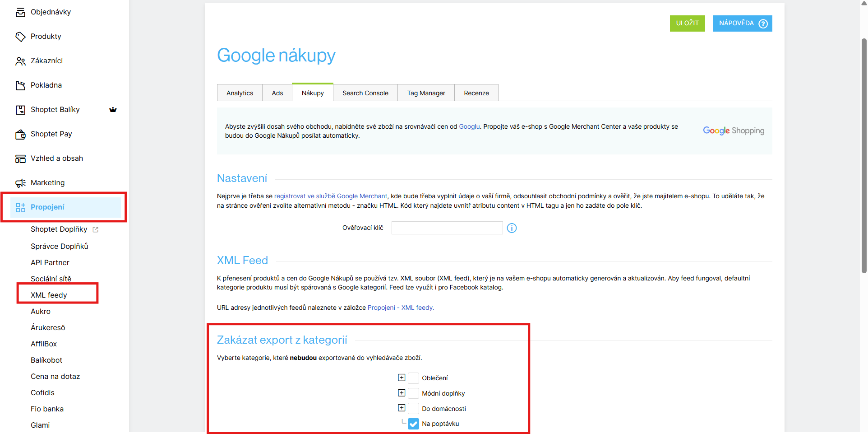868x434 pixels.
Task: Open the Recenze tab
Action: pyautogui.click(x=476, y=93)
